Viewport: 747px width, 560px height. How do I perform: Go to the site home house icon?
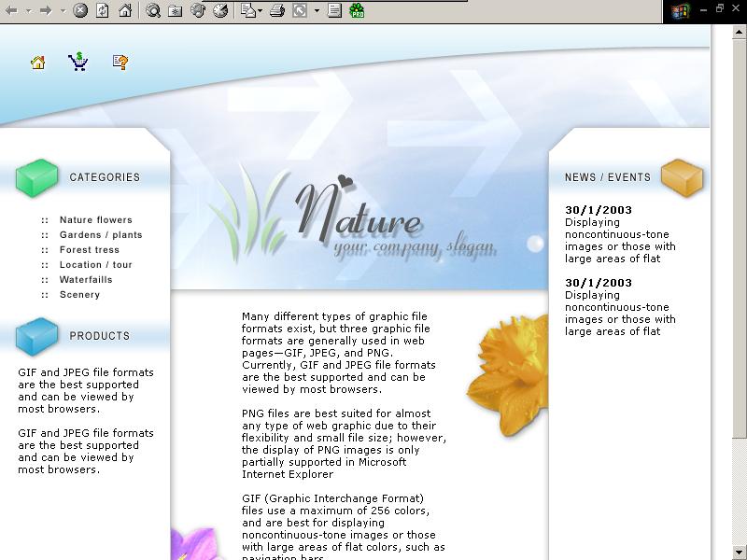point(38,63)
